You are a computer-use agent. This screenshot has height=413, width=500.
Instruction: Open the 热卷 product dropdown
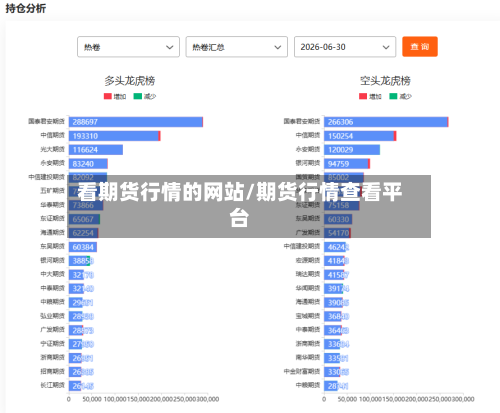pyautogui.click(x=128, y=47)
